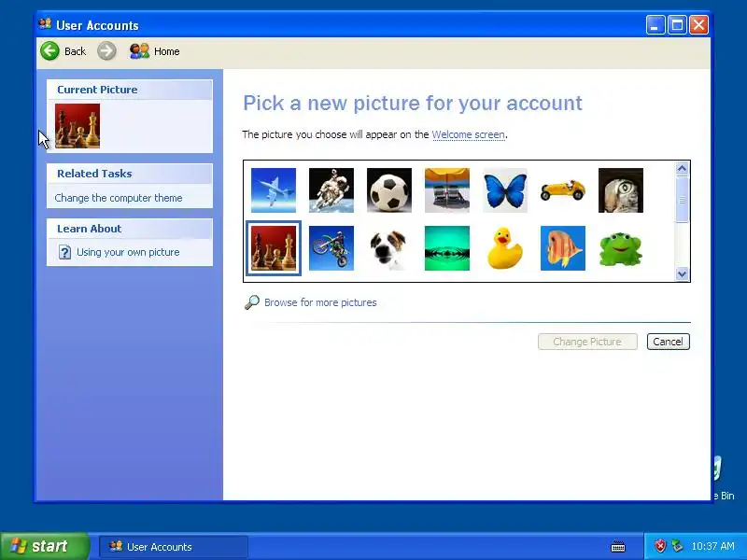
Task: Pick the yellow race car picture
Action: coord(563,190)
